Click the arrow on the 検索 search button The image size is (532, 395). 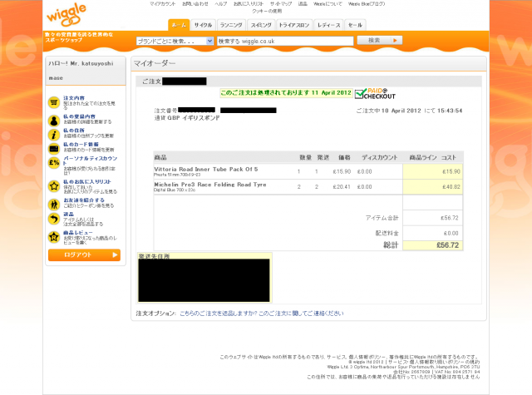(395, 41)
